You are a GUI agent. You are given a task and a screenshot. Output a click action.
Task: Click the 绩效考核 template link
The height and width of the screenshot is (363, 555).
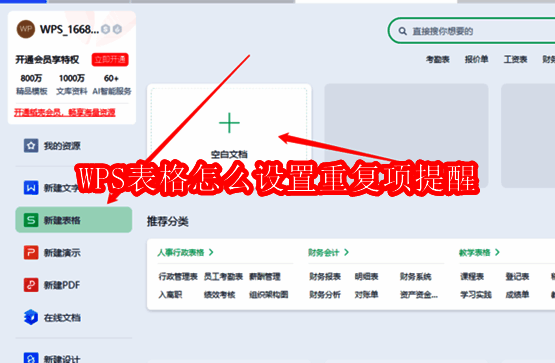click(219, 295)
